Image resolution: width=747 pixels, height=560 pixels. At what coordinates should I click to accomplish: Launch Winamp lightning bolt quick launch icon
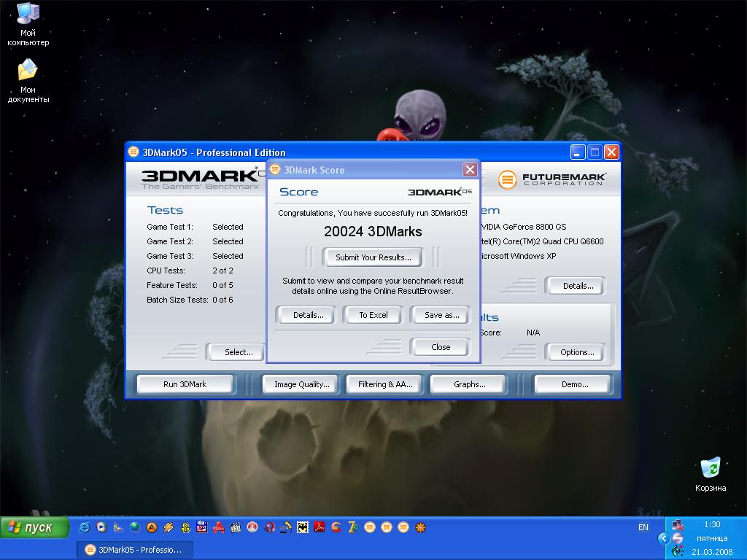(x=169, y=527)
